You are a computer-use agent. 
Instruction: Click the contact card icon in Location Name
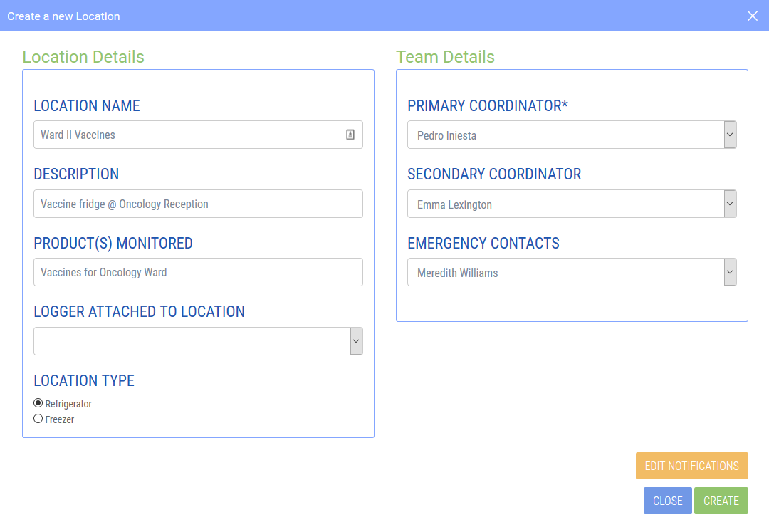[350, 135]
